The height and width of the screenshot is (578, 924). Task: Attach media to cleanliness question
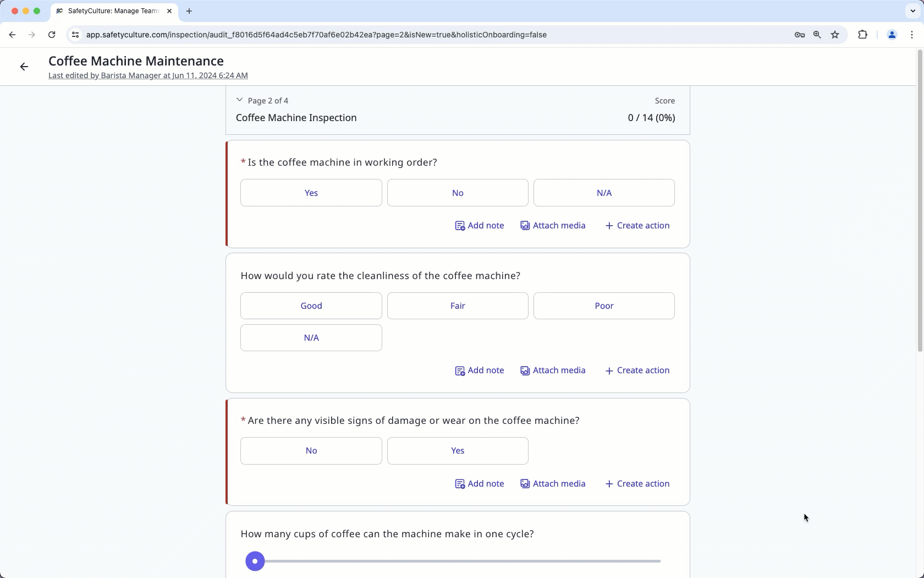[x=553, y=370]
